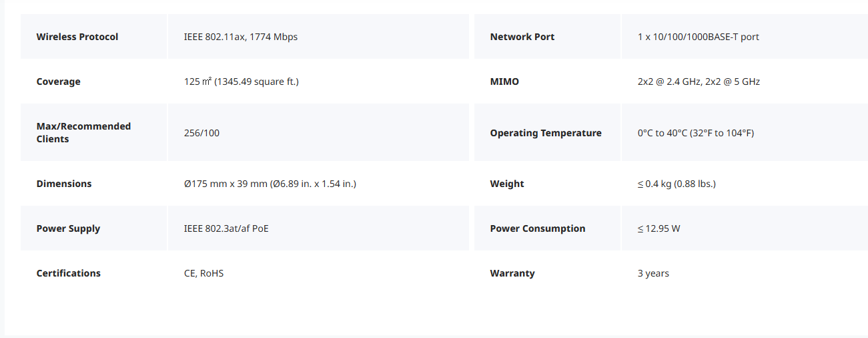Click the Power Consumption label
868x338 pixels.
(x=538, y=228)
